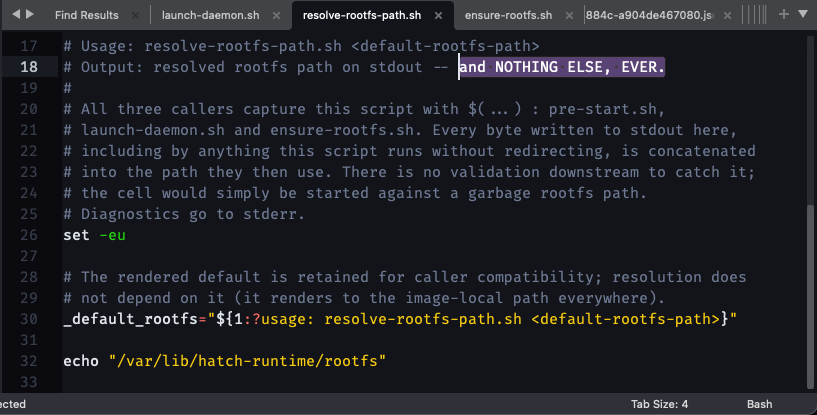Image resolution: width=817 pixels, height=415 pixels.
Task: Switch to the ensure-rootfs.sh tab
Action: [x=509, y=15]
